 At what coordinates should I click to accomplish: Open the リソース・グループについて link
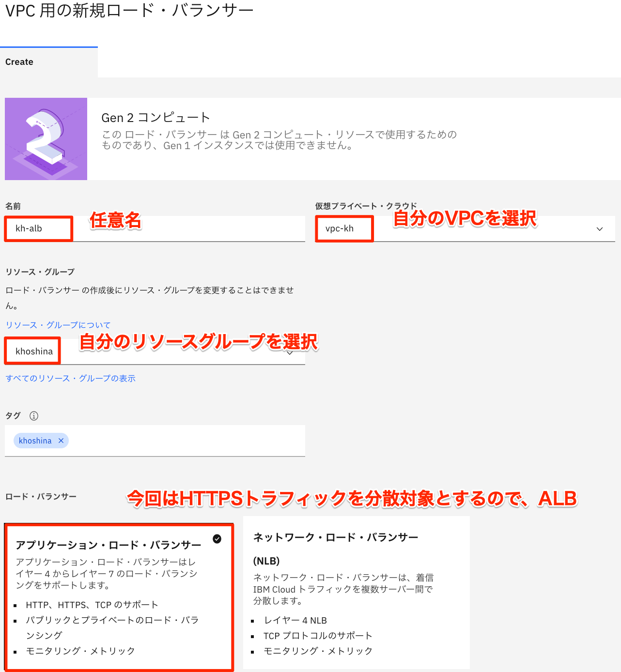click(x=58, y=324)
